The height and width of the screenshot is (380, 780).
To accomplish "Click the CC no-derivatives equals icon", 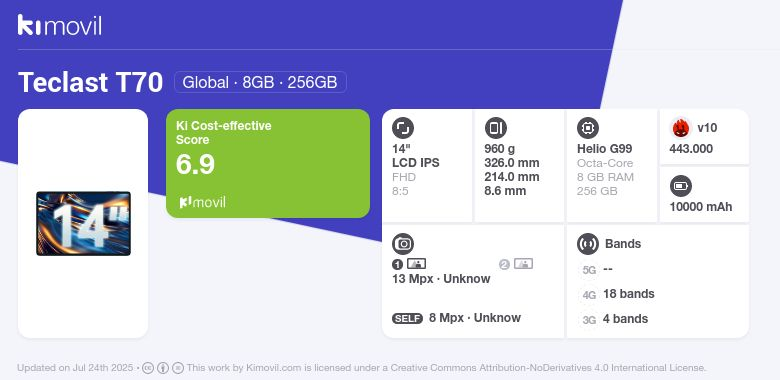I will click(178, 368).
